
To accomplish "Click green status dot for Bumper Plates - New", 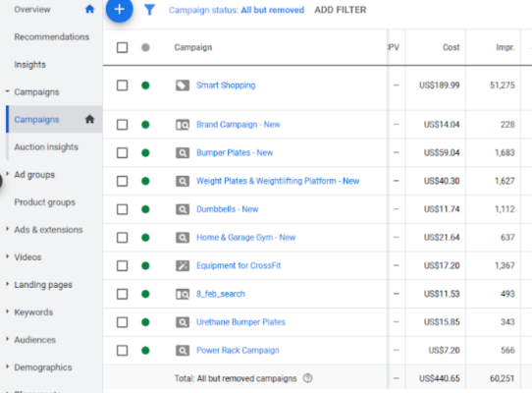I will point(145,153).
